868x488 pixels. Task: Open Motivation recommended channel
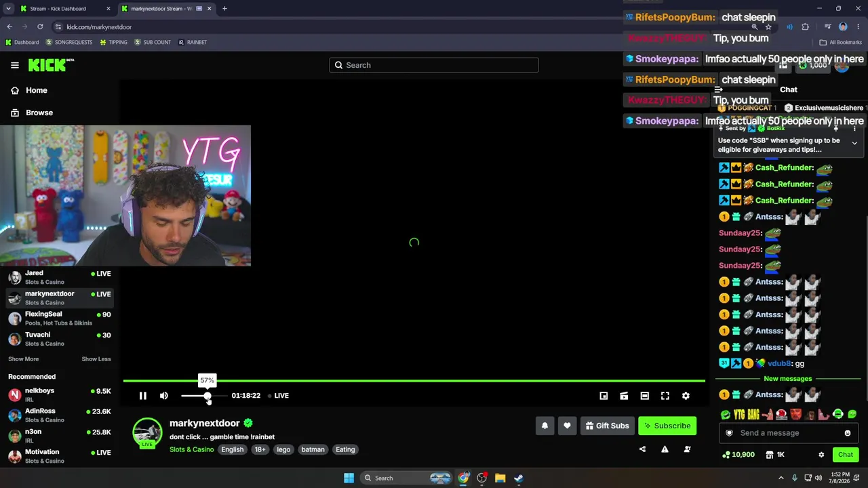point(60,456)
